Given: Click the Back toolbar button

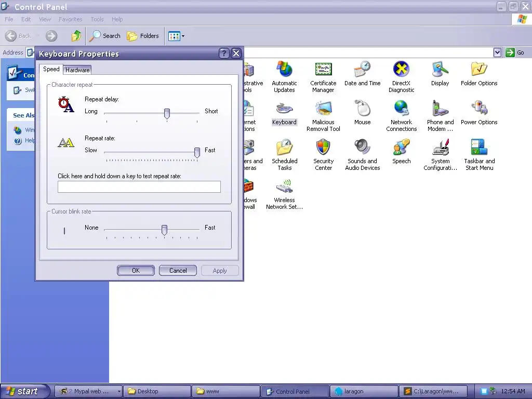Looking at the screenshot, I should (18, 36).
